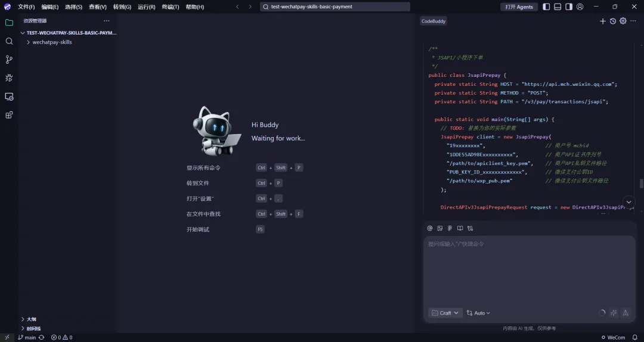Open the Auto model dropdown
The width and height of the screenshot is (644, 342).
(x=478, y=313)
